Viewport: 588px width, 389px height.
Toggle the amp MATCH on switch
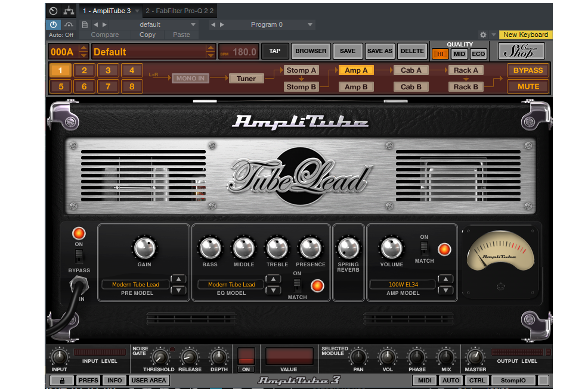(x=424, y=249)
